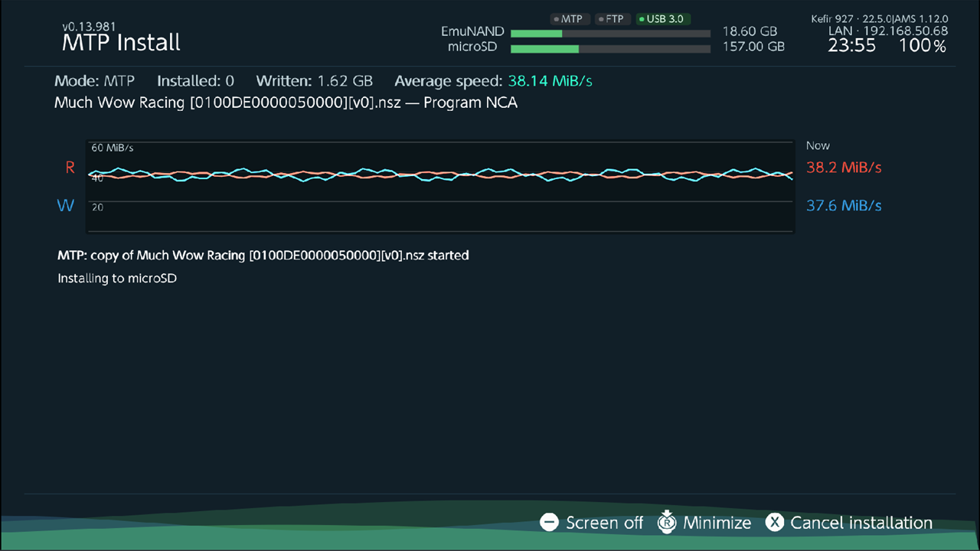
Task: Click the Written: 1.62 GB value
Action: coord(315,80)
